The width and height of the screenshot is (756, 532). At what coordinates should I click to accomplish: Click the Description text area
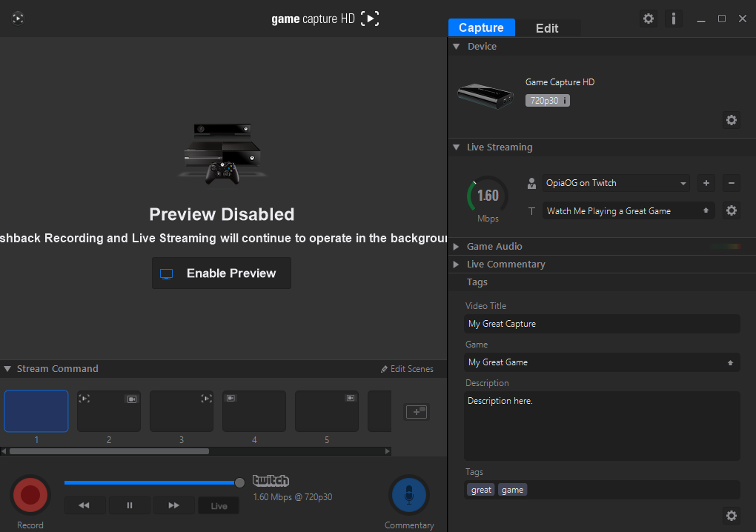coord(602,426)
